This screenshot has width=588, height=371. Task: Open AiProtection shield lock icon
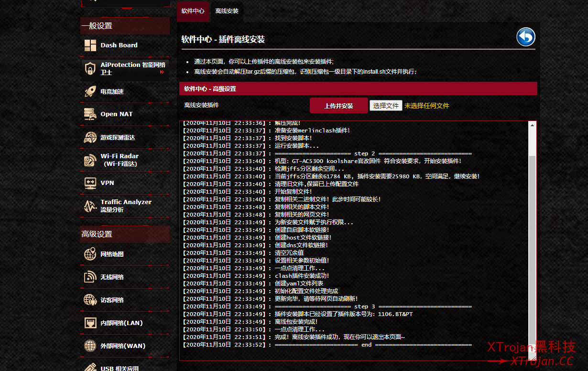[x=90, y=68]
